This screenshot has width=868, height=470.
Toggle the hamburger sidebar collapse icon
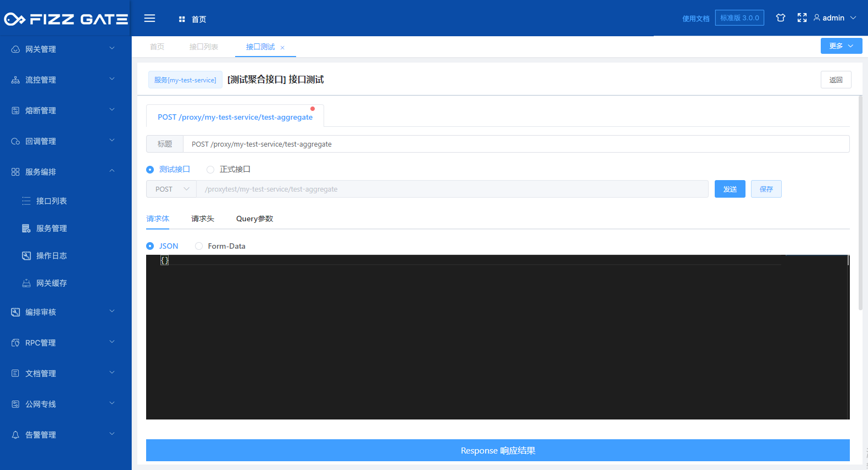pos(149,18)
